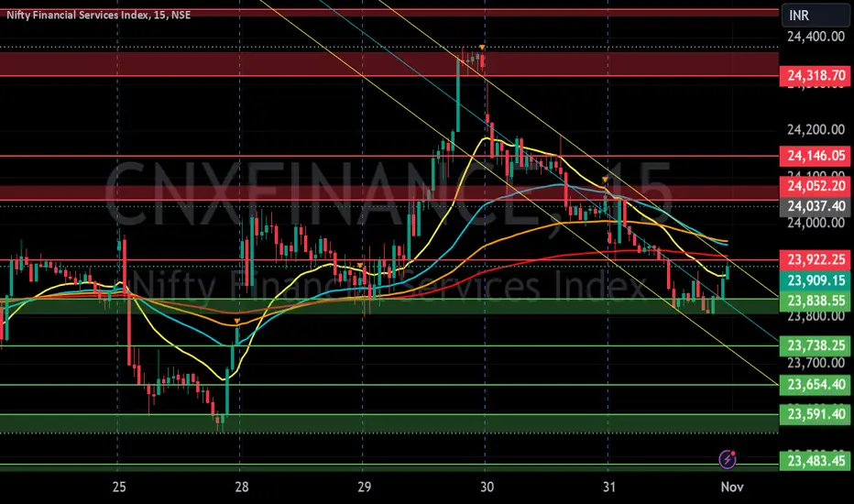Select the 23,922.25 red price label
Screen dimensions: 854x504
[815, 260]
